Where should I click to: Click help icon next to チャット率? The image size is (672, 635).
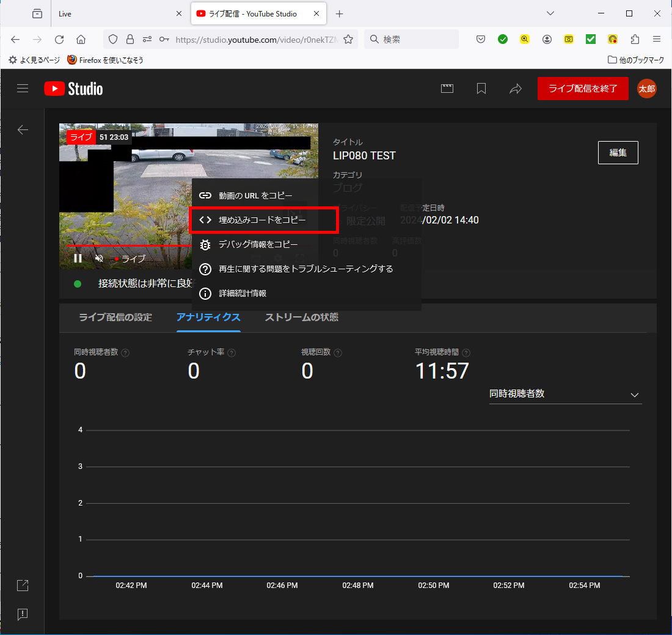(x=232, y=353)
